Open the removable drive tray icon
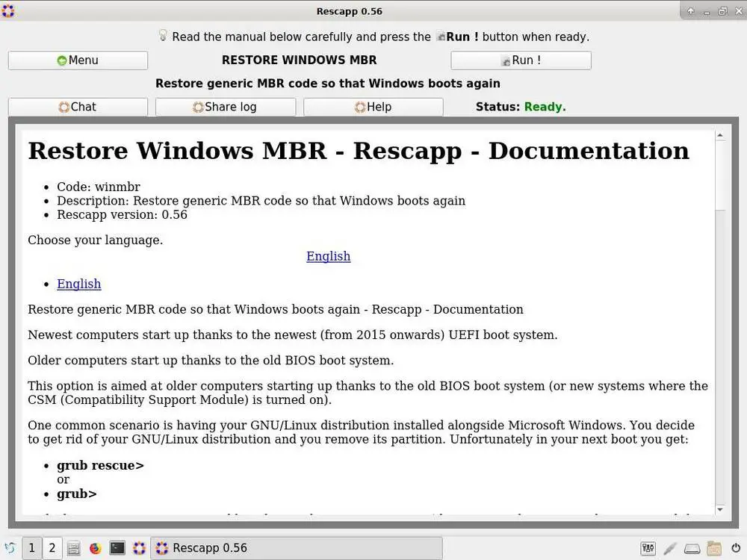 (x=692, y=549)
